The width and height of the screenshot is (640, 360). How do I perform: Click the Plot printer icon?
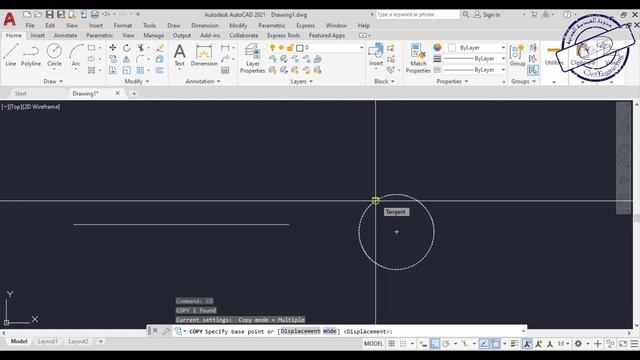pos(95,15)
